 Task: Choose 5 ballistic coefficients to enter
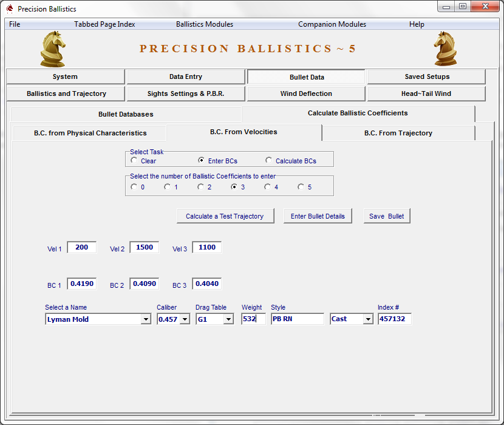click(301, 187)
